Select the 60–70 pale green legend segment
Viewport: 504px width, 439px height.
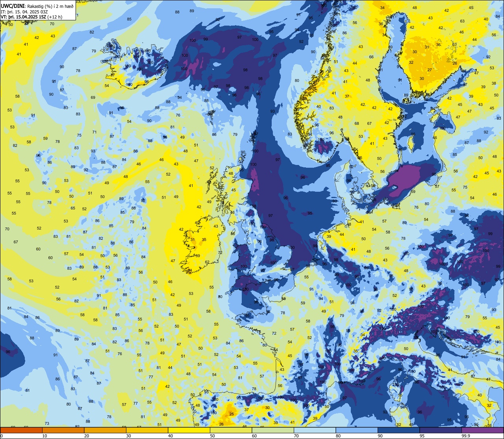[x=273, y=430]
